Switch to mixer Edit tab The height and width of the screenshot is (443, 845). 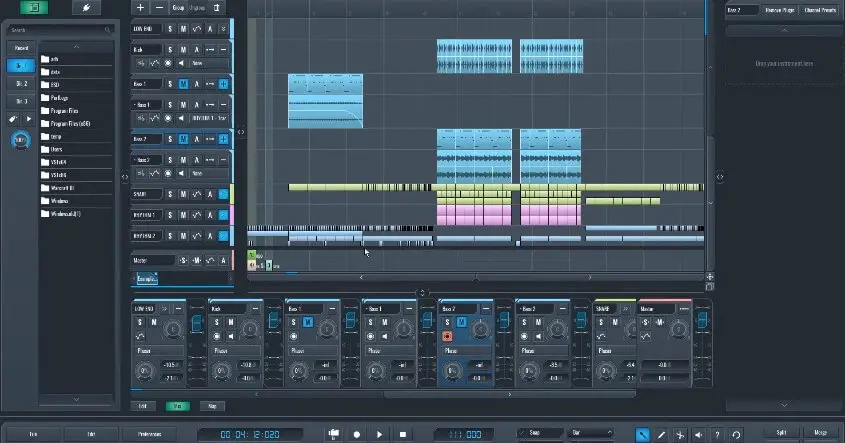tap(143, 406)
